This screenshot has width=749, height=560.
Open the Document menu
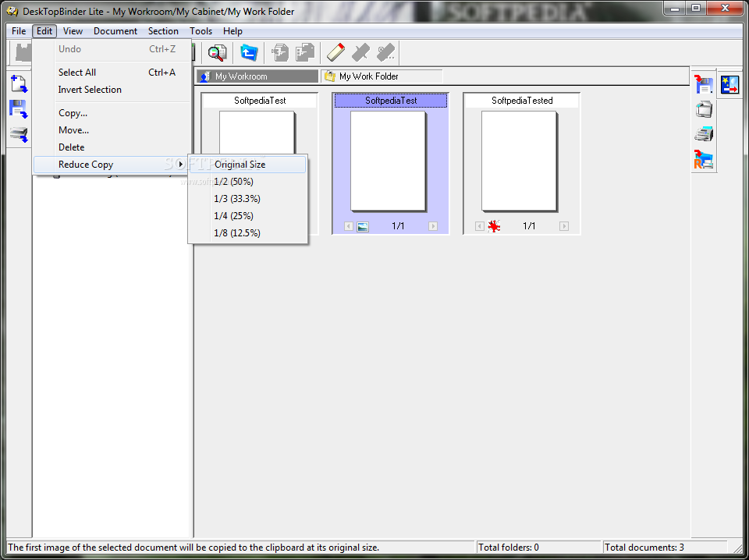[115, 31]
